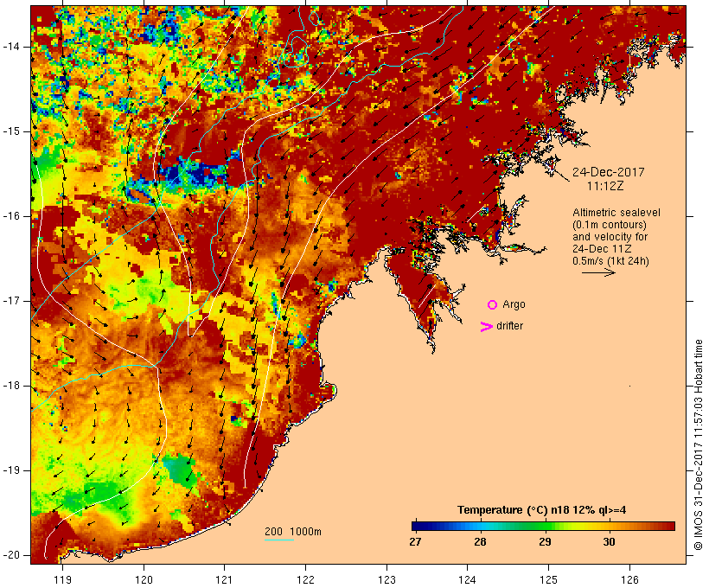This screenshot has height=588, width=709.
Task: Click the '-16' latitude axis label
Action: coord(11,216)
